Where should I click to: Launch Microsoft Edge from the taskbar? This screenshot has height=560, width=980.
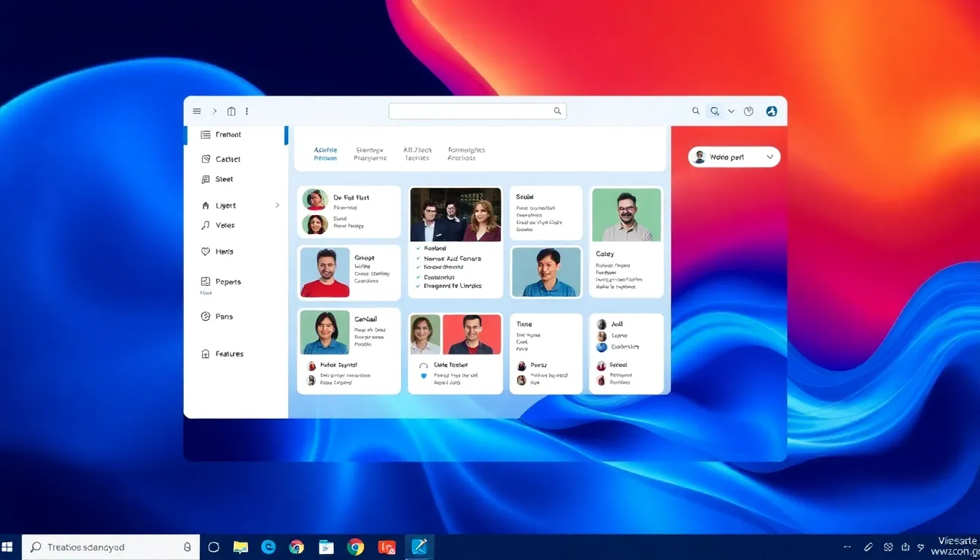click(268, 547)
